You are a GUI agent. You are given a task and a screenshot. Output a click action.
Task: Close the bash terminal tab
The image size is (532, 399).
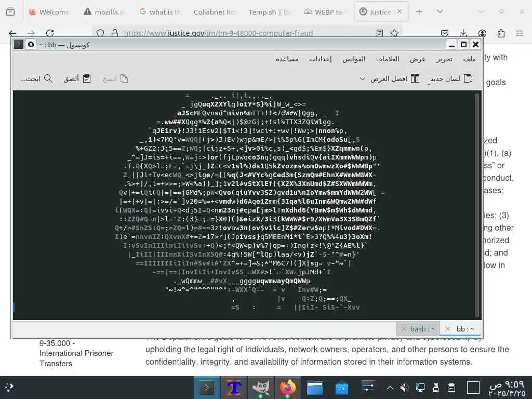point(404,329)
